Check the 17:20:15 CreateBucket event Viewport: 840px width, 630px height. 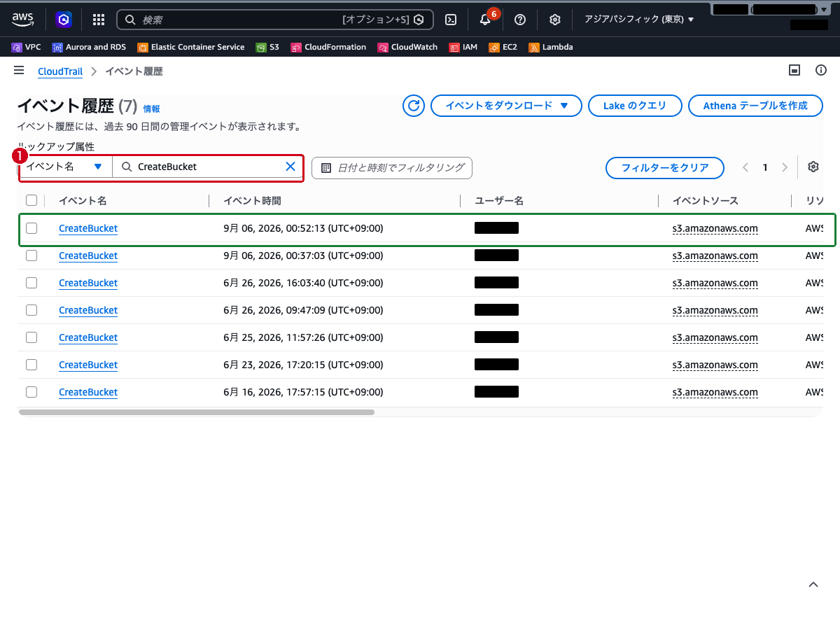pyautogui.click(x=31, y=365)
